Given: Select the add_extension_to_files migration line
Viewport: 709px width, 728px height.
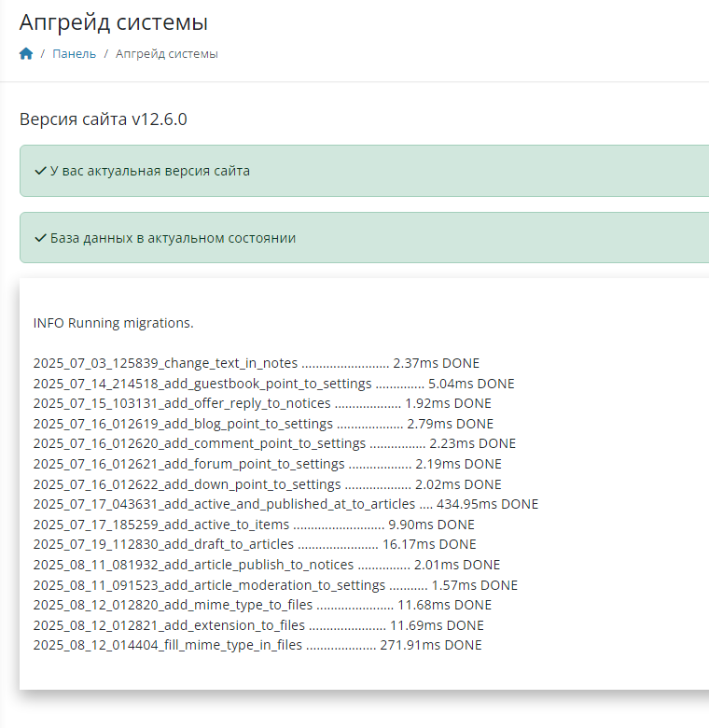Looking at the screenshot, I should pyautogui.click(x=258, y=625).
